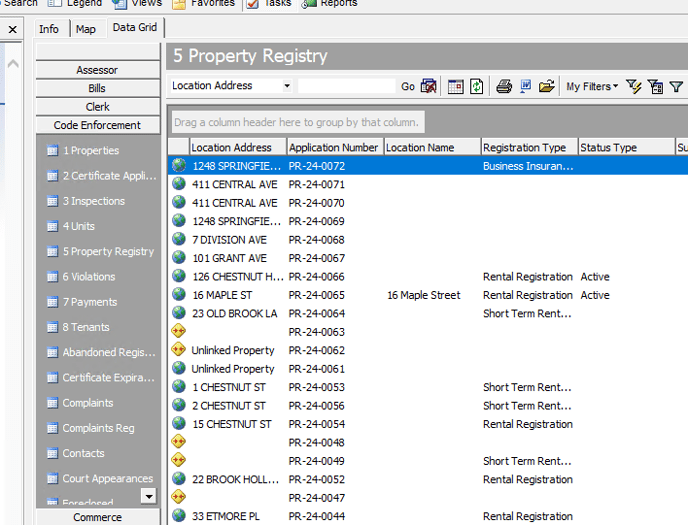Sort by Status Type column header
The image size is (688, 525).
(626, 147)
